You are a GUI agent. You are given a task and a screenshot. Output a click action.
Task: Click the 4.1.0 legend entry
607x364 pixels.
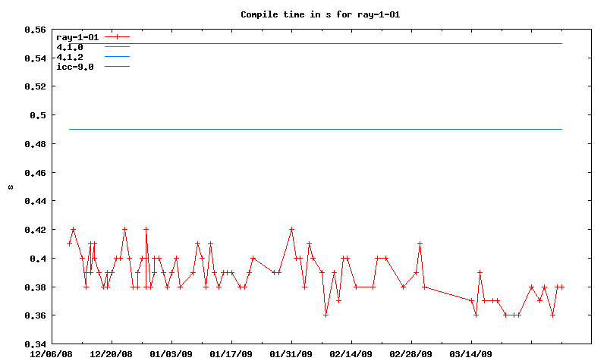(70, 47)
